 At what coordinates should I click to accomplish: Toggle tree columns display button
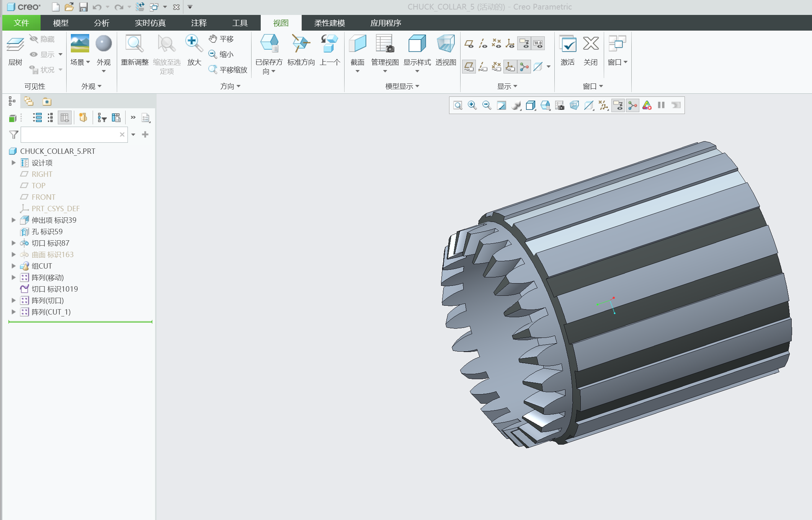[x=64, y=117]
